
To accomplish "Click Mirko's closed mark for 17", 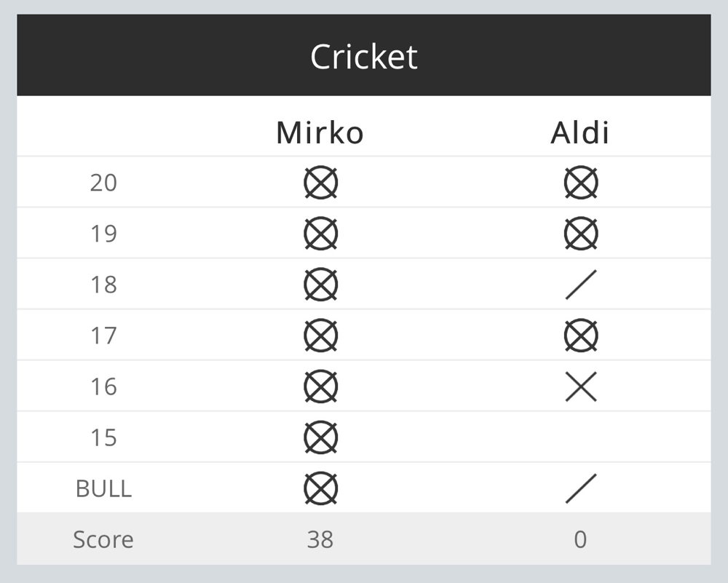I will tap(320, 336).
